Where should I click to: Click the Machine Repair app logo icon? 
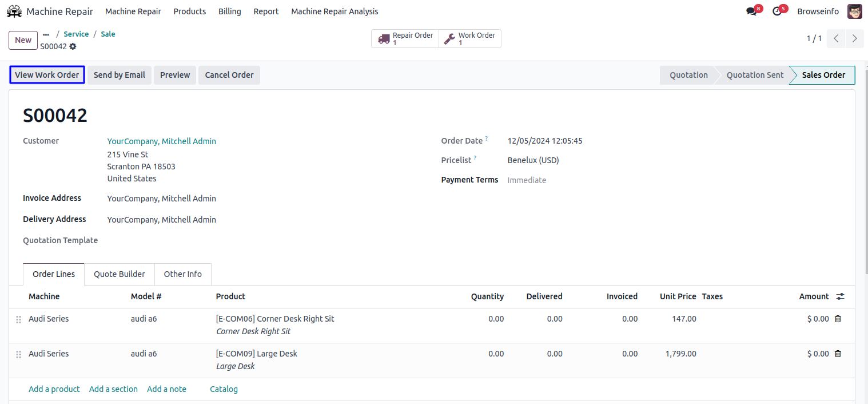tap(14, 11)
